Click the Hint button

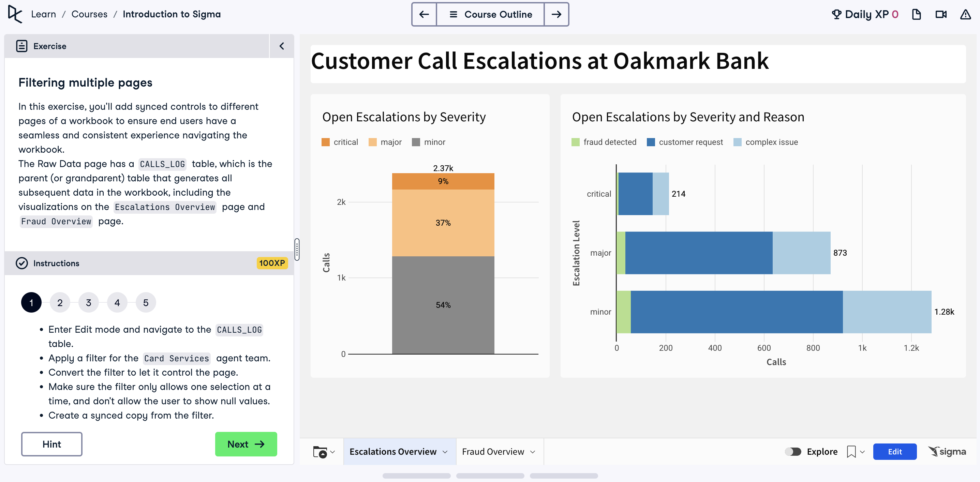[52, 444]
